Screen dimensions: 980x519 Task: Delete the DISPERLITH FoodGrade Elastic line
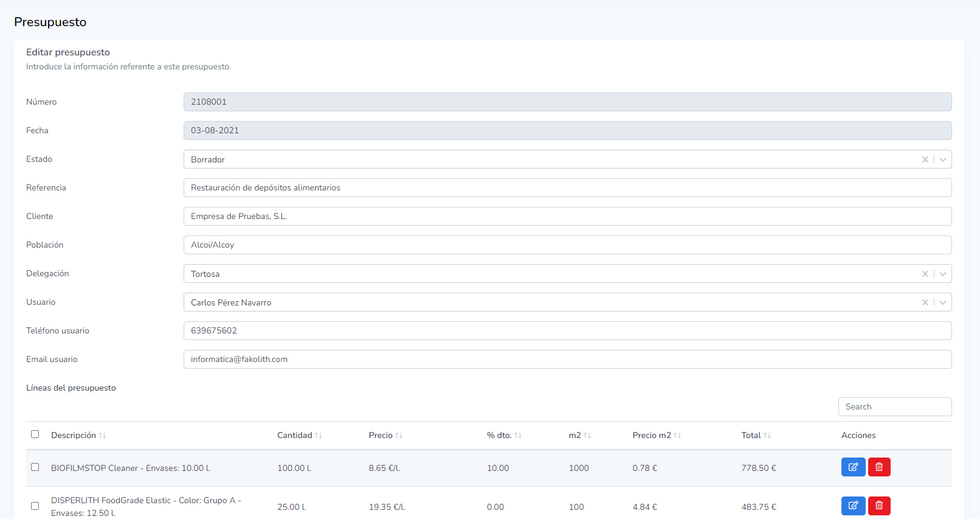coord(879,506)
